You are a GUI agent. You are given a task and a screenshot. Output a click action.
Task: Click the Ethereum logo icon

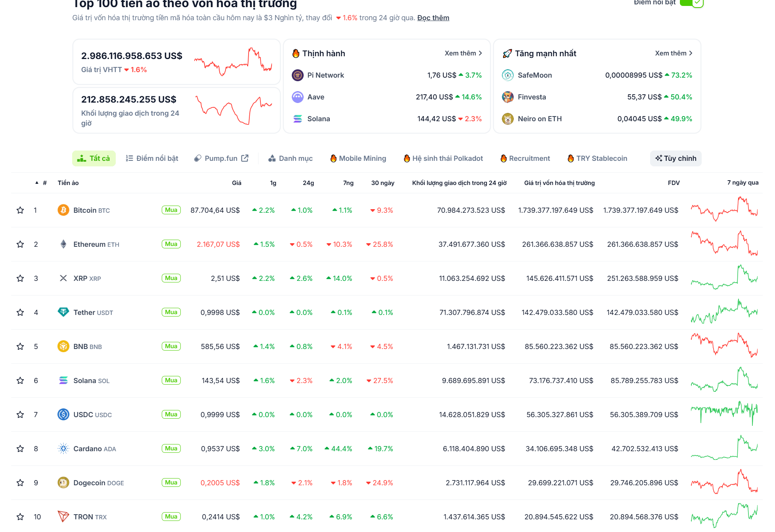pyautogui.click(x=63, y=244)
